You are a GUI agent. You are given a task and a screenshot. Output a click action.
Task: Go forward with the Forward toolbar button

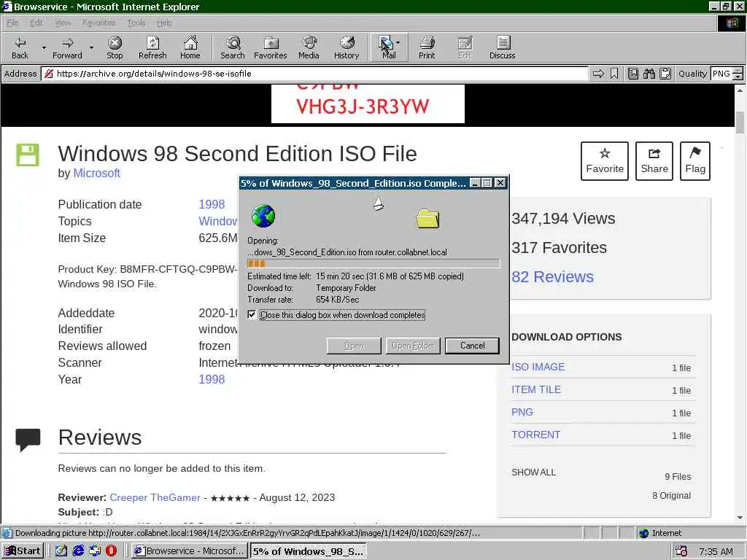coord(67,47)
